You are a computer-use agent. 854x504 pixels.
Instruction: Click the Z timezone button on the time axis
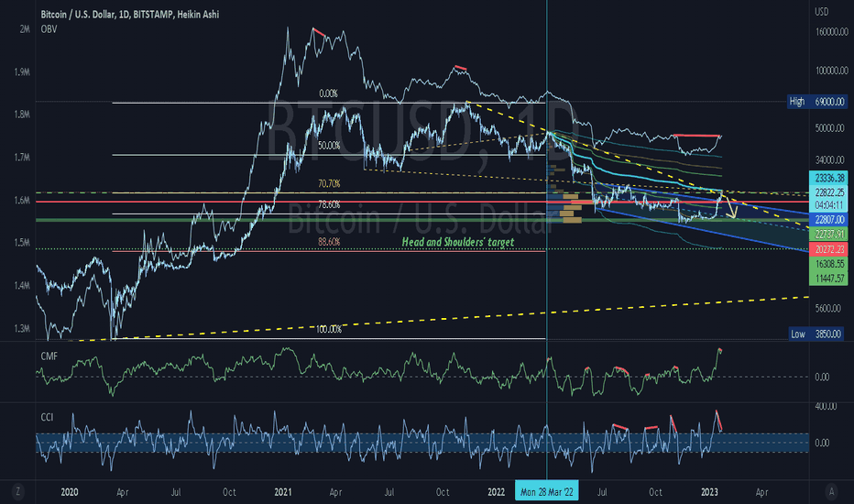click(x=18, y=491)
